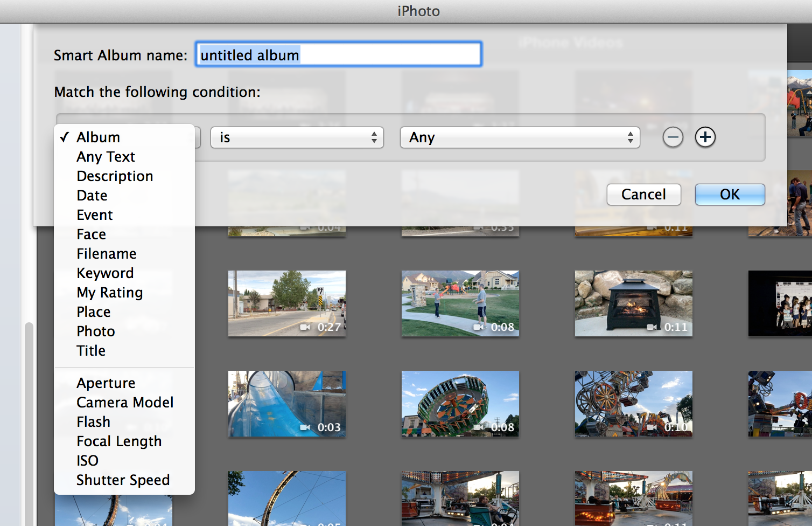Select Date in the condition menu

click(x=124, y=195)
